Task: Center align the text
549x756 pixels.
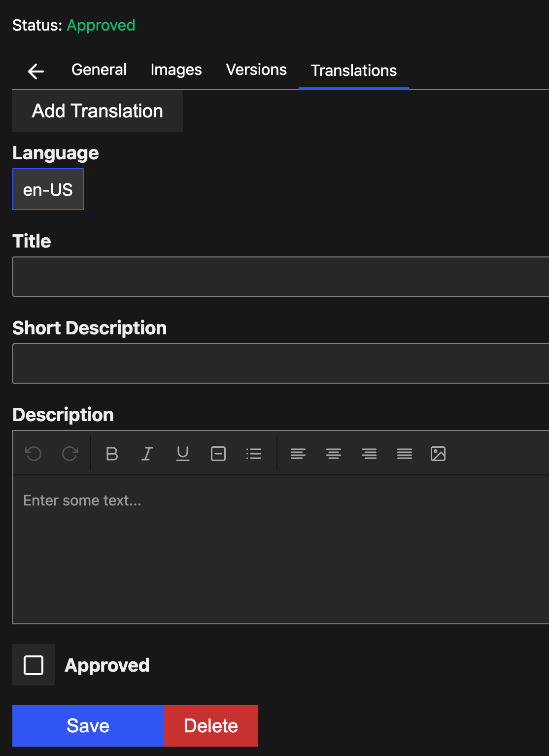Action: click(334, 453)
